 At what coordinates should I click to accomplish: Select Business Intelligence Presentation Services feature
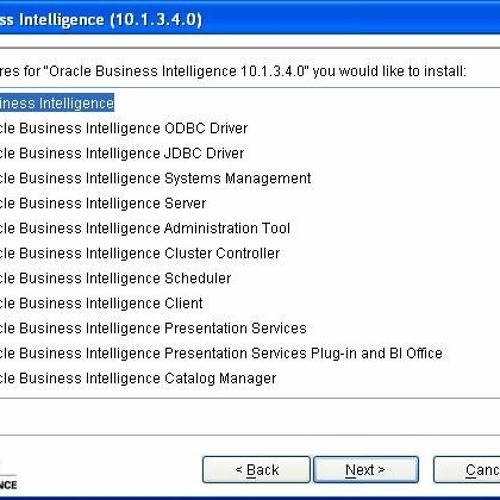click(x=153, y=328)
